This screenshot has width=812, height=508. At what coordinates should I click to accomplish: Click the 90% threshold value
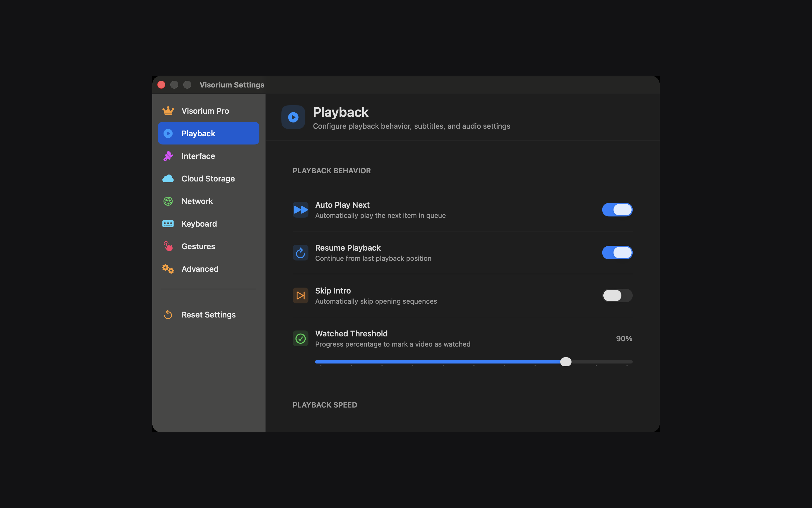[x=624, y=339]
